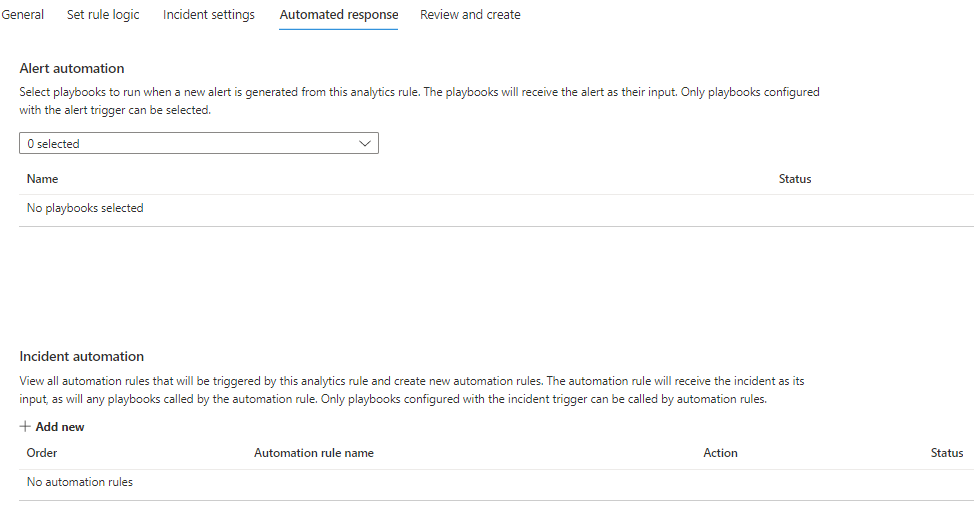The width and height of the screenshot is (974, 514).
Task: Click Add new to create an automation rule
Action: (60, 427)
